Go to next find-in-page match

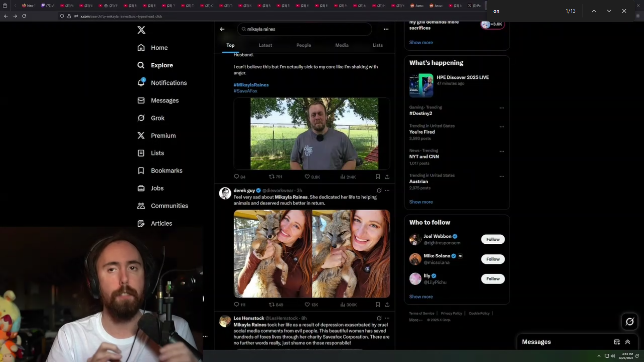pyautogui.click(x=609, y=11)
